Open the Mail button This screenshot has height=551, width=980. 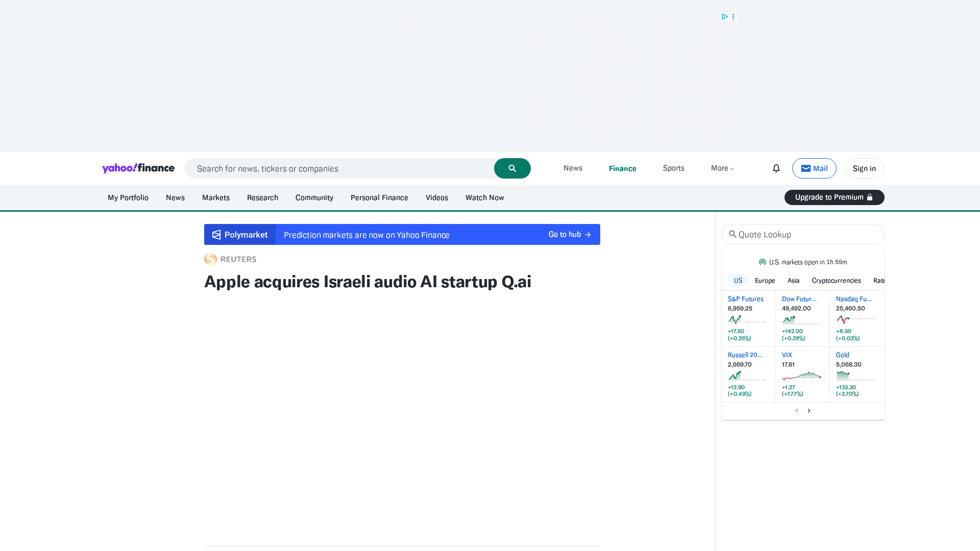coord(814,168)
